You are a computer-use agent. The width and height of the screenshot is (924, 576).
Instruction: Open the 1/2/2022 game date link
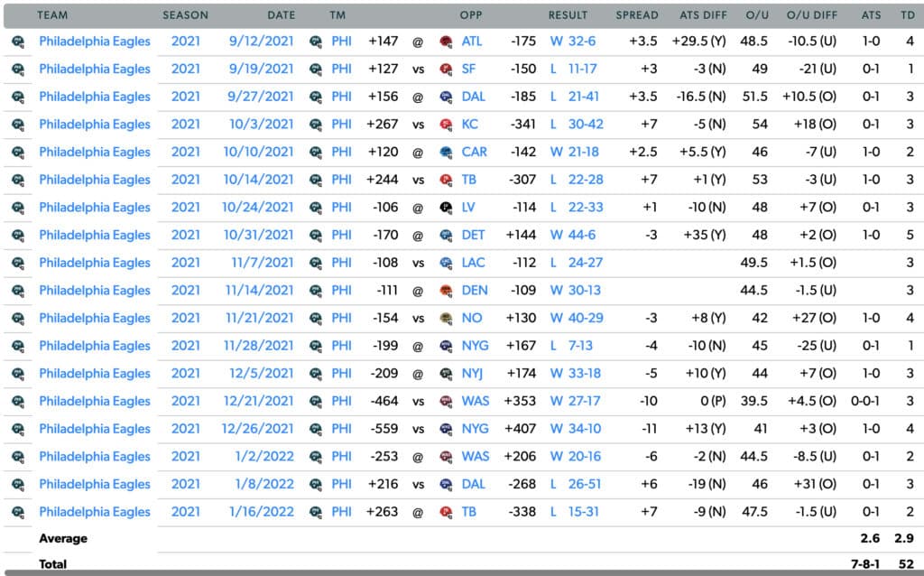pos(264,457)
